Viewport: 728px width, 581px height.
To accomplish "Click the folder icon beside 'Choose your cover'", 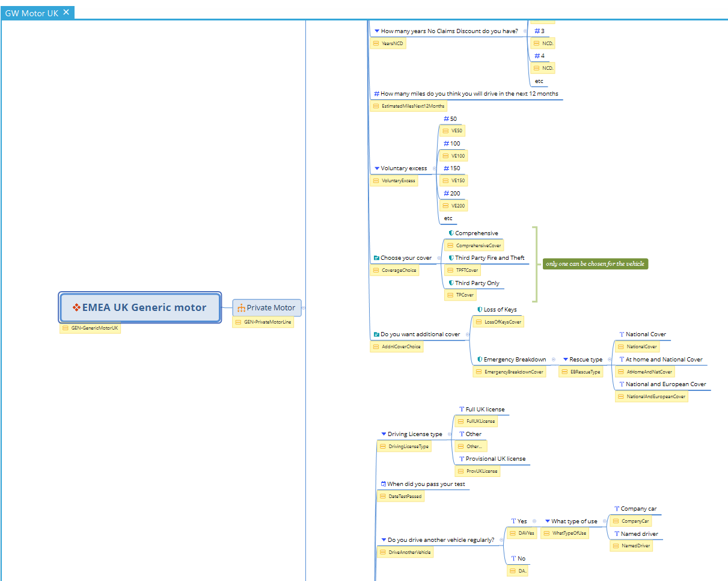I will pos(376,258).
